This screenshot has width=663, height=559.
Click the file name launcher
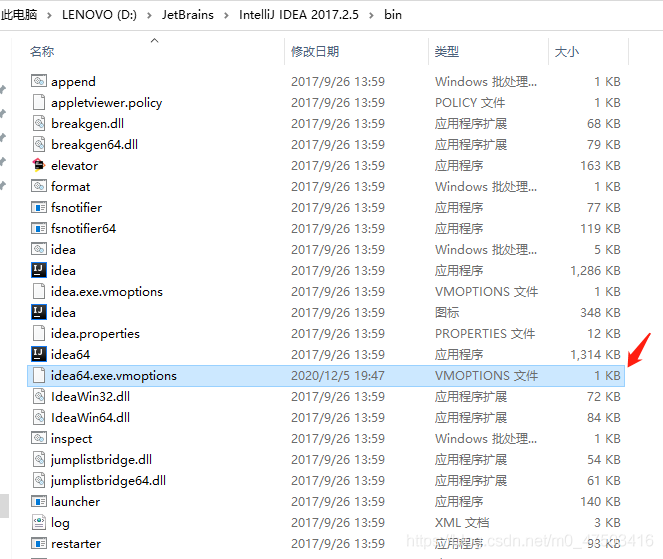point(75,501)
